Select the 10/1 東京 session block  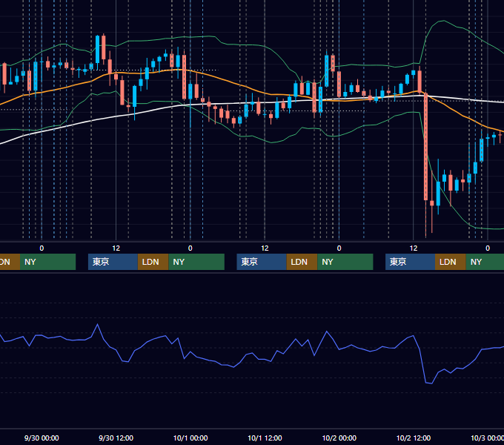tap(262, 262)
